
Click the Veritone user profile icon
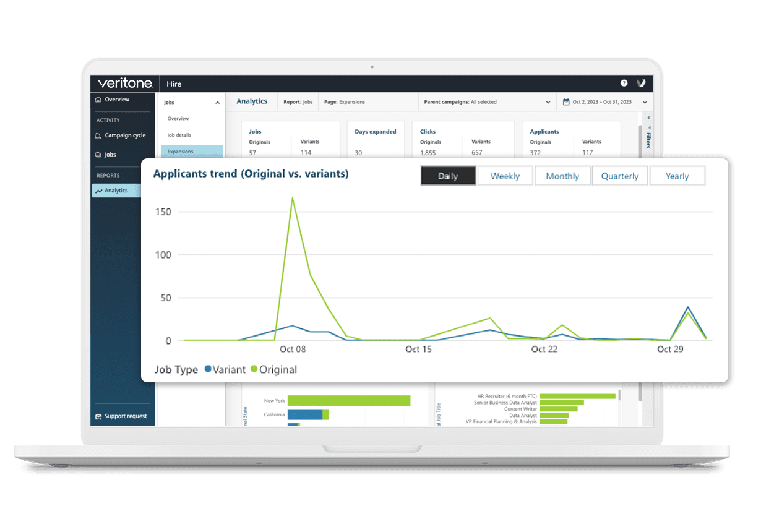click(642, 84)
